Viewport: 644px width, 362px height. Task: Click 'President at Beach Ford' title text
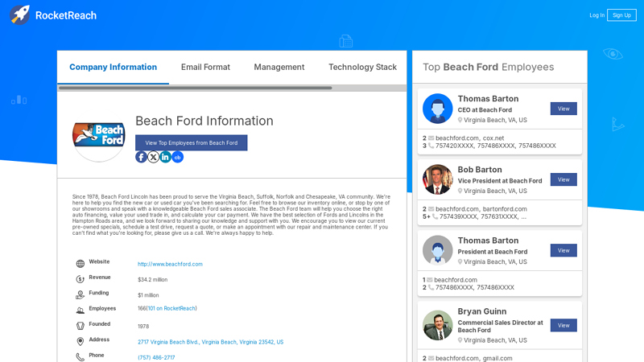coord(493,252)
